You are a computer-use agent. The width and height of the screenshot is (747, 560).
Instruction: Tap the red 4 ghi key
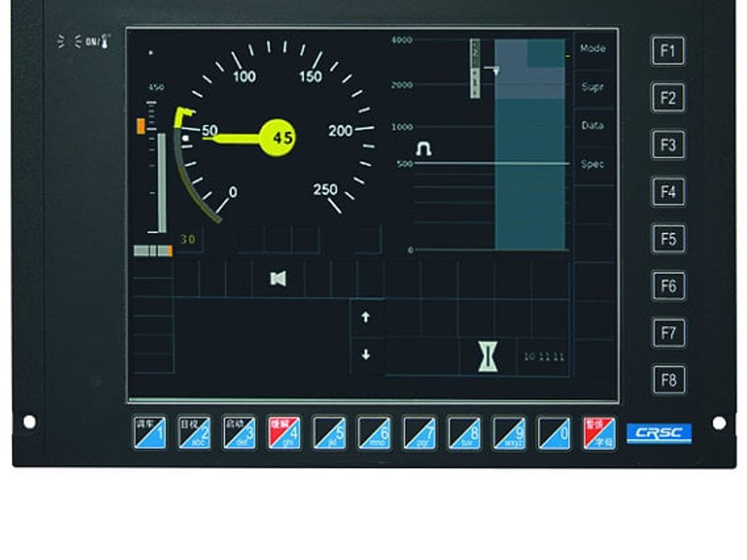(284, 433)
